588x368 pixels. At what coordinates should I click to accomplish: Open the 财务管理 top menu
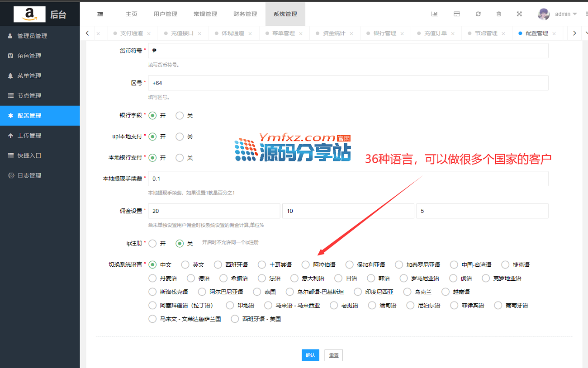(x=245, y=14)
